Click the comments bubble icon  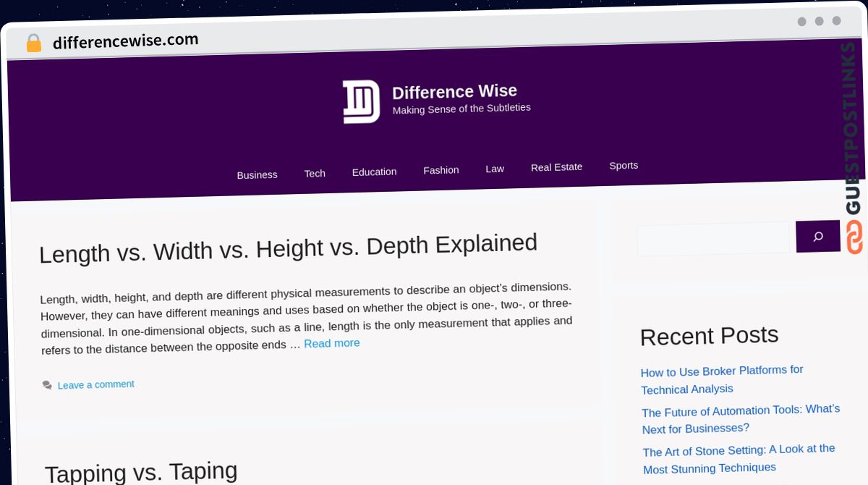[47, 385]
